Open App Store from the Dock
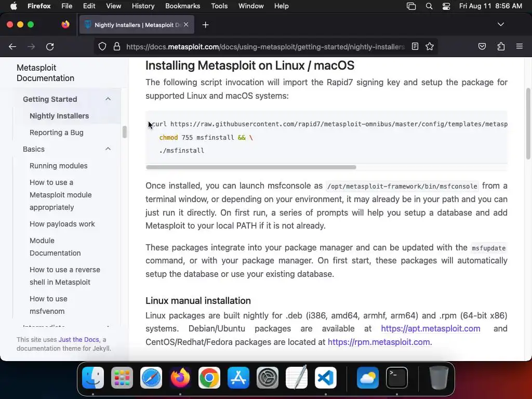This screenshot has width=532, height=399. 238,378
